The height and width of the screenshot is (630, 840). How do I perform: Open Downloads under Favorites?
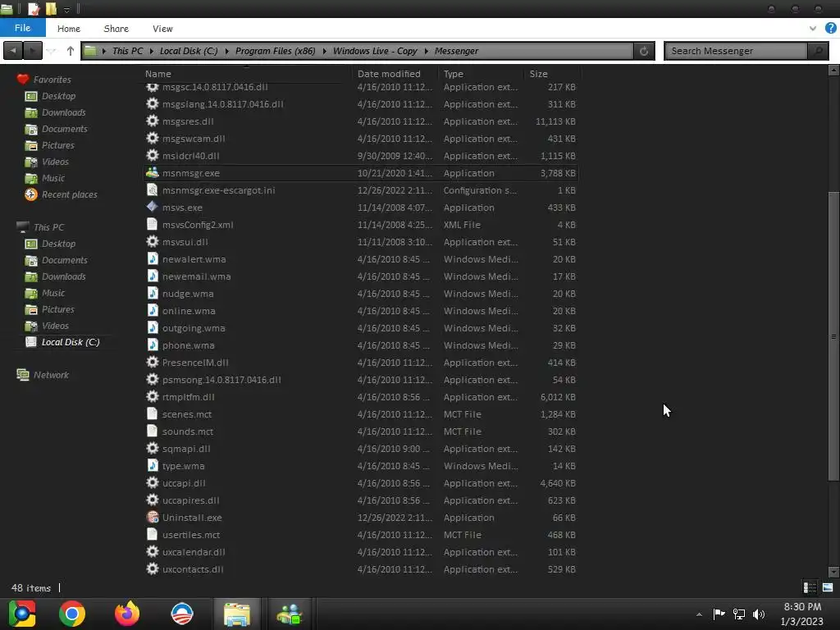pos(64,112)
